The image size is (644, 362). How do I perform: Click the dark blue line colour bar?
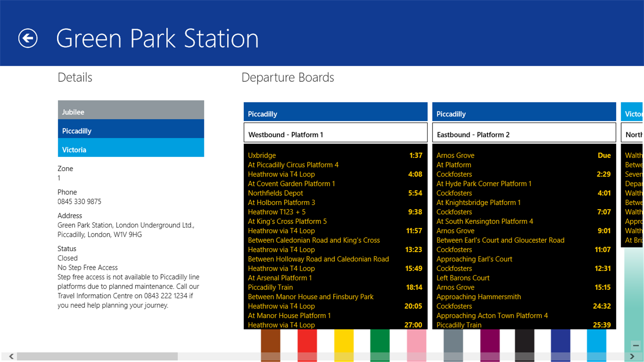(x=561, y=345)
